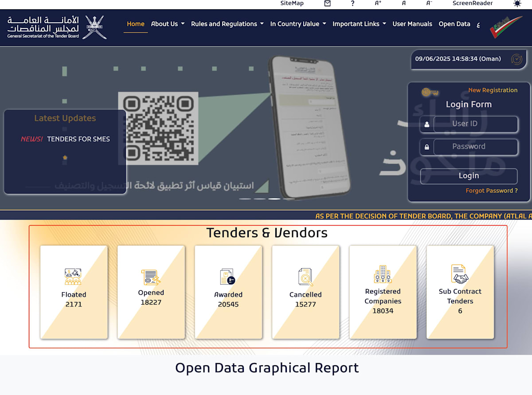Click the Latest Updates heading
Viewport: 532px width, 395px height.
coord(65,118)
